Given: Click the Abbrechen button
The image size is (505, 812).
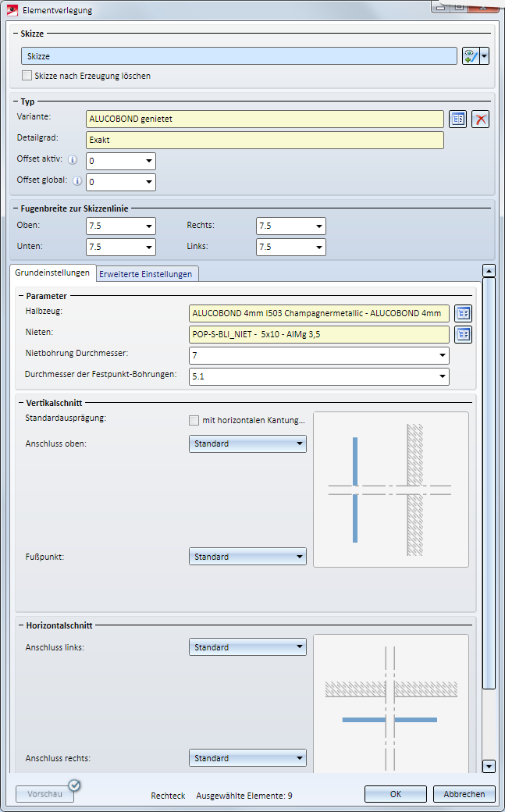Looking at the screenshot, I should [x=464, y=794].
